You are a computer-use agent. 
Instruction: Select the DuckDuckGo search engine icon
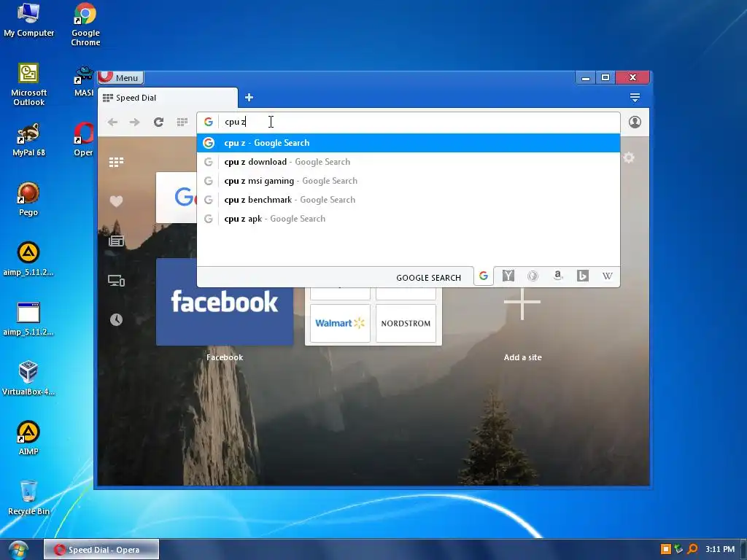click(x=533, y=276)
